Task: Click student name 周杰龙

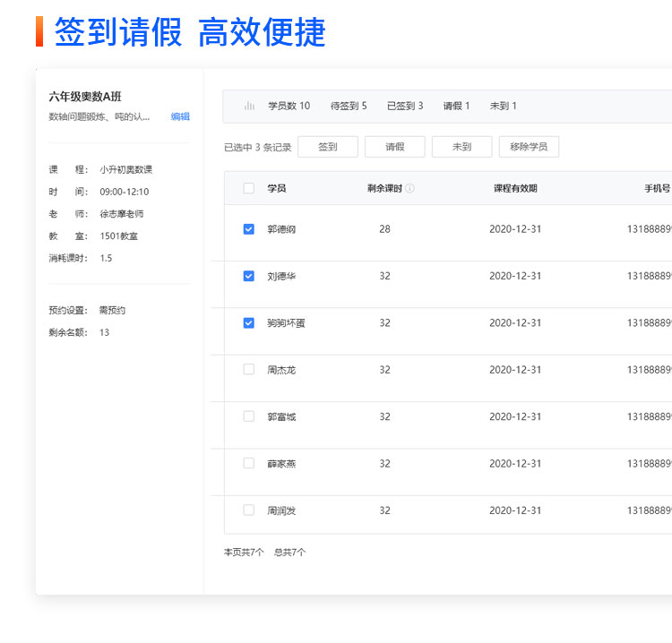Action: tap(281, 370)
